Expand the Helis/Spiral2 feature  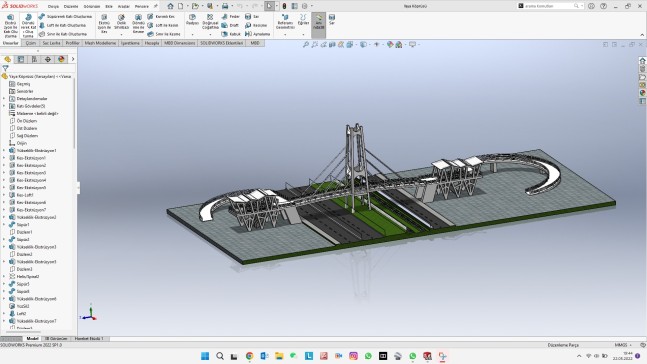4,277
